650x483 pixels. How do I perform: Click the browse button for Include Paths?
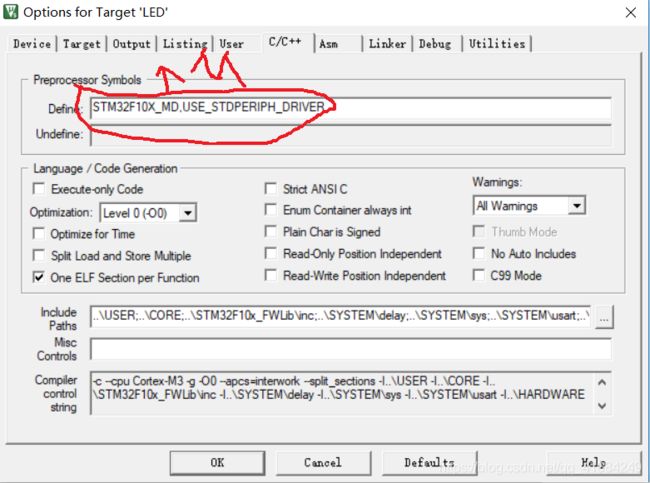click(604, 317)
